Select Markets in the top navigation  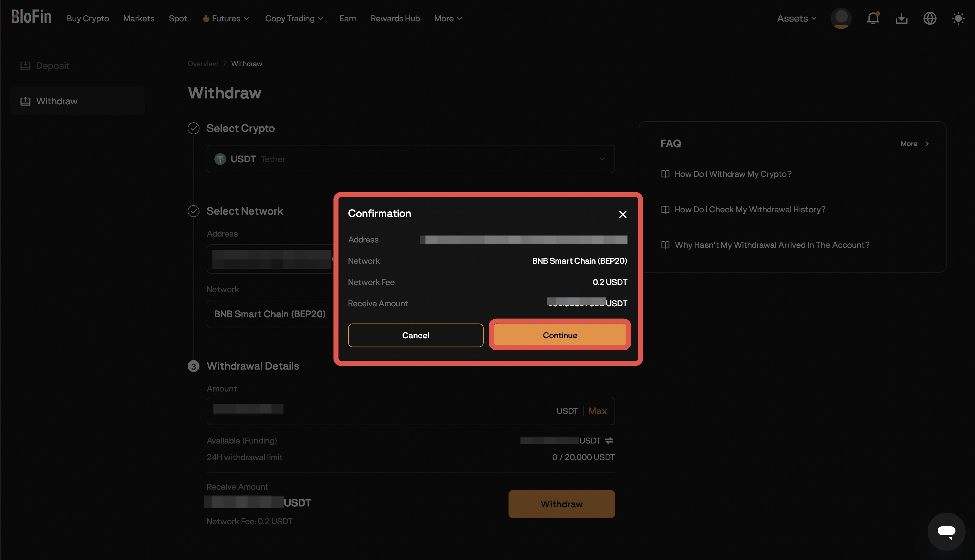tap(139, 18)
